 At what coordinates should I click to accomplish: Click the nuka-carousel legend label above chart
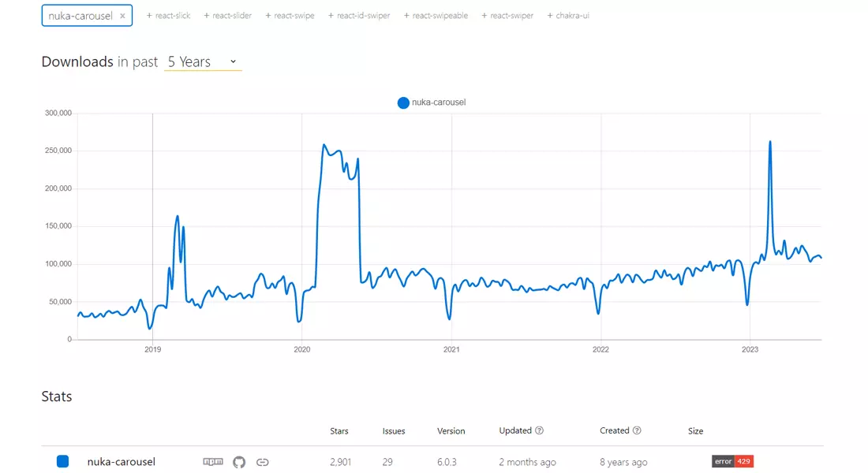[x=439, y=102]
